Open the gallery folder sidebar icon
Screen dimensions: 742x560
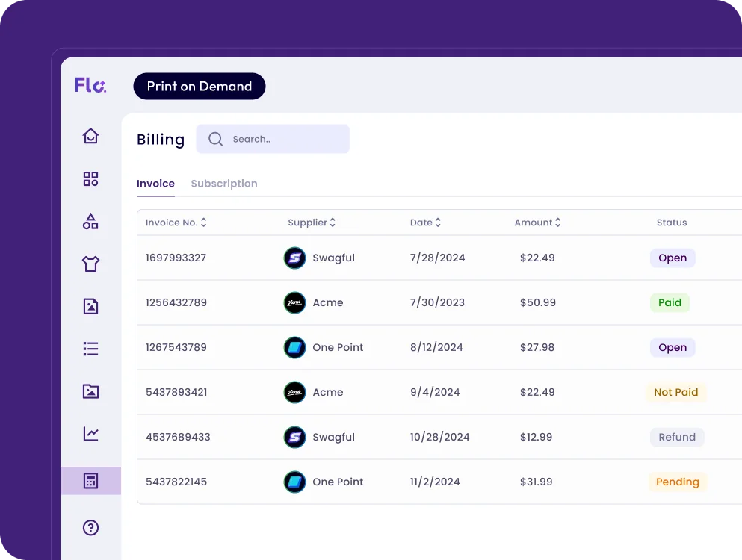[90, 391]
